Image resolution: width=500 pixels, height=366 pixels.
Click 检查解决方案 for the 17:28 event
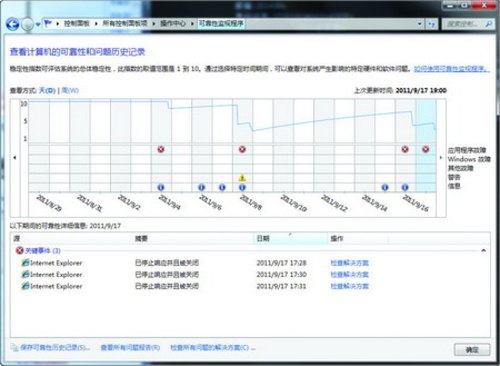tap(350, 263)
